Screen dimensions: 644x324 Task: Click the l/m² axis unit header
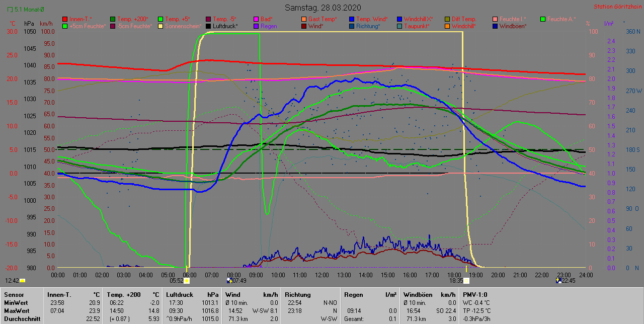tap(608, 24)
